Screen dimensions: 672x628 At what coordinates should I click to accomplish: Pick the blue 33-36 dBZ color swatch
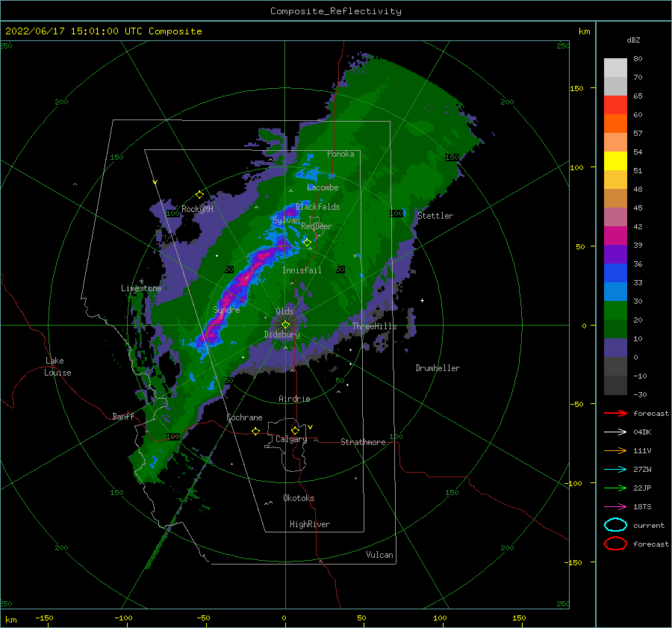615,273
